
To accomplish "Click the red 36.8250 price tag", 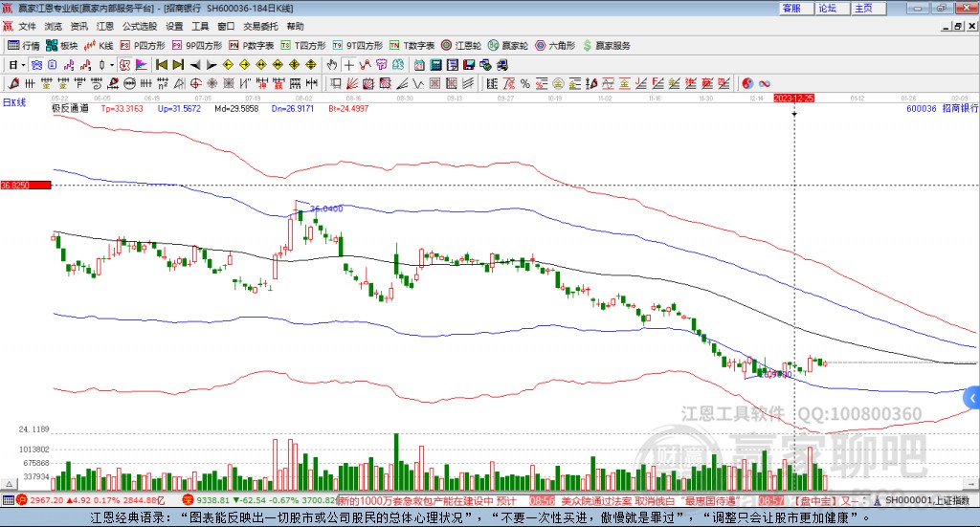I will [25, 185].
